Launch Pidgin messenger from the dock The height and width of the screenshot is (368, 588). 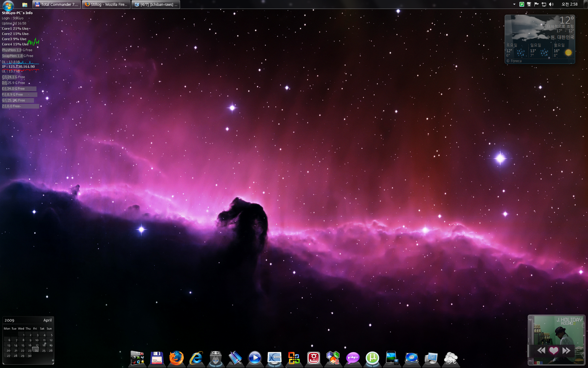(353, 358)
